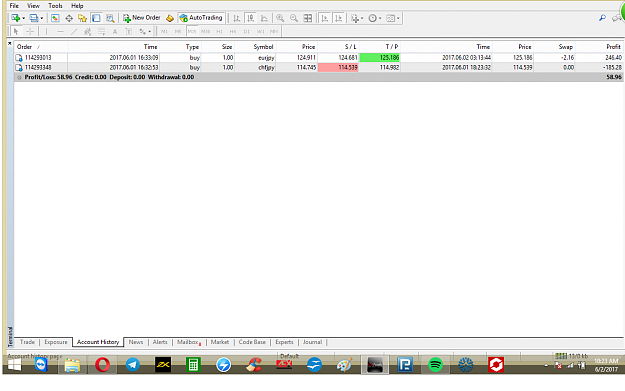Switch to Line Chart mode

pyautogui.click(x=264, y=18)
